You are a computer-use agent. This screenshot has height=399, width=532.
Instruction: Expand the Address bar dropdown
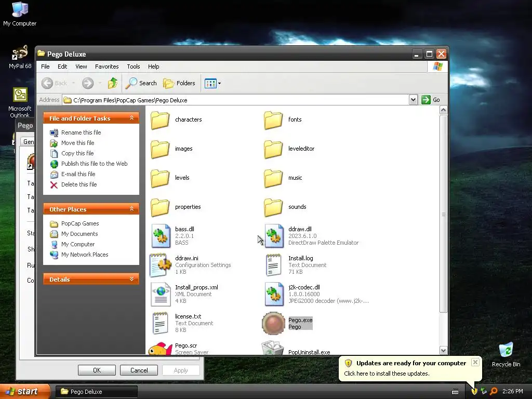pyautogui.click(x=413, y=100)
